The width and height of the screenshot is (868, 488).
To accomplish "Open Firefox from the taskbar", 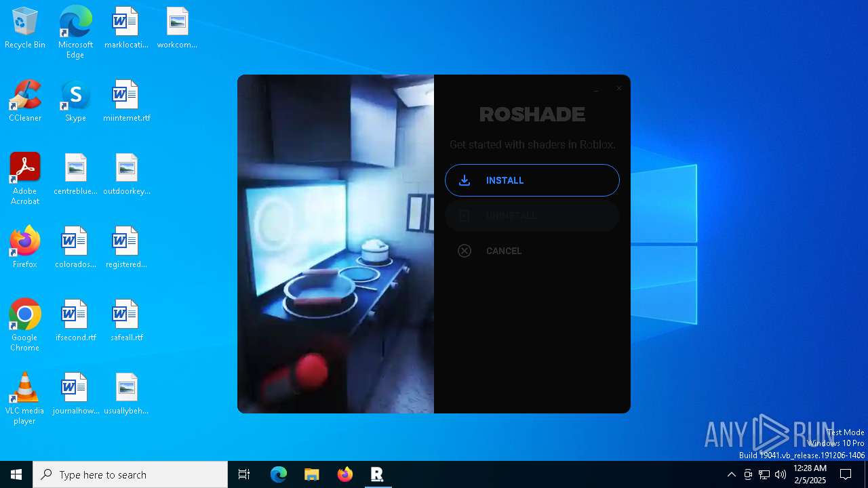I will (344, 474).
